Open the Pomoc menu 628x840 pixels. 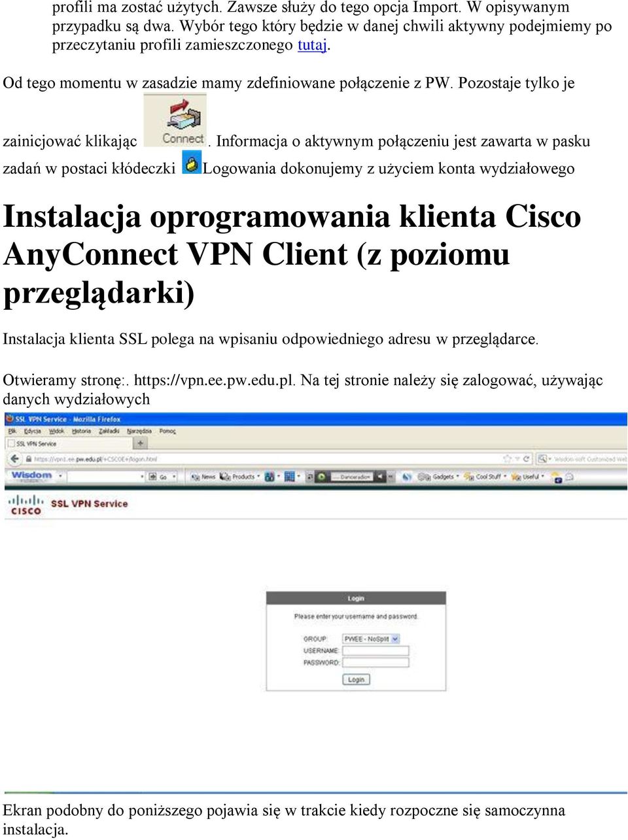[168, 431]
